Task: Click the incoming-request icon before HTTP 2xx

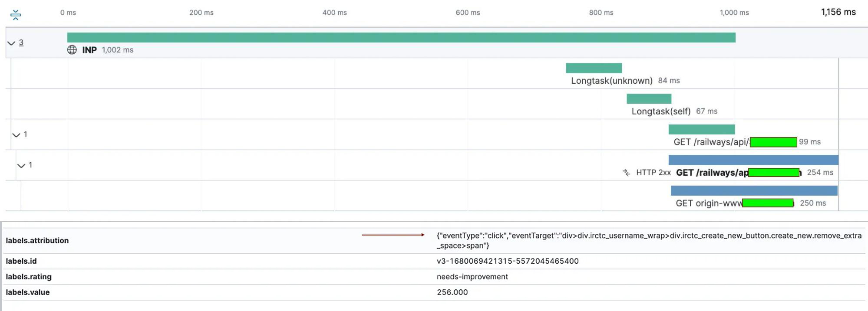Action: click(626, 173)
